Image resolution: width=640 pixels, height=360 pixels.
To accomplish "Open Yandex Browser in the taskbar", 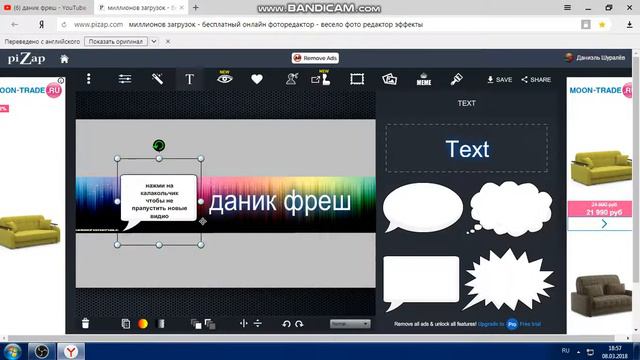I will pos(71,351).
